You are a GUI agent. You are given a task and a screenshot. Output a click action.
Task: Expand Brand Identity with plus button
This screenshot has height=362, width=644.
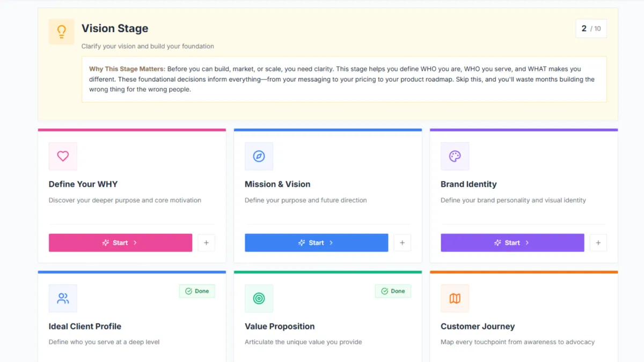[598, 243]
